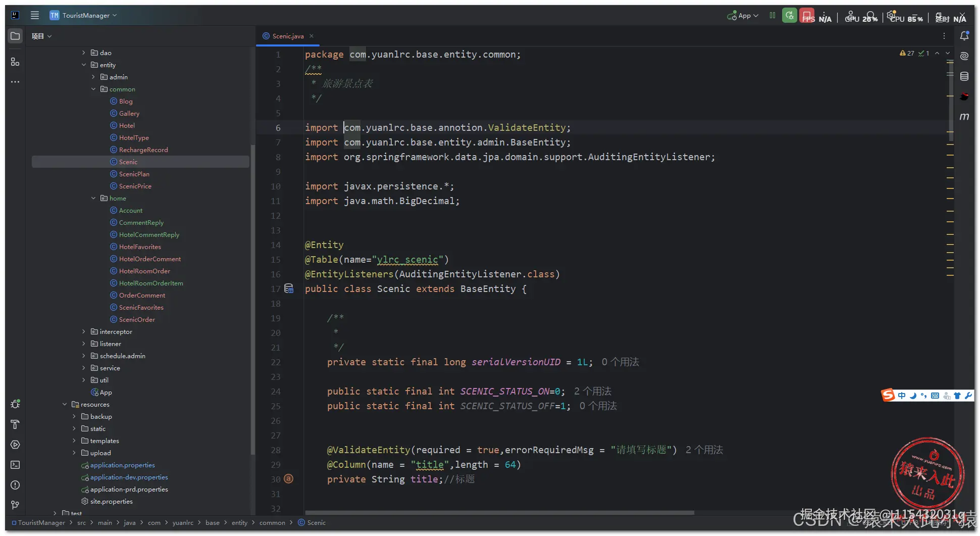Toggle Chinese punctuation mode in IME bar
The height and width of the screenshot is (536, 980).
pos(924,396)
